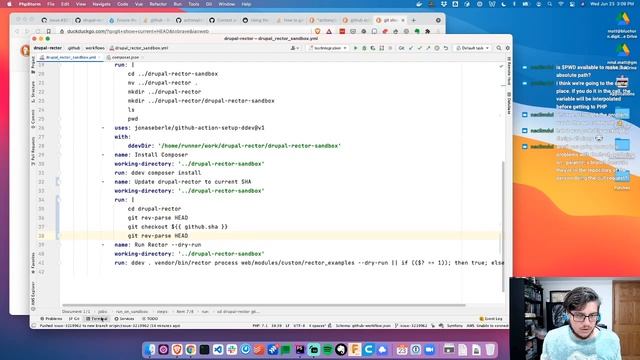Open the Tools menu in menu bar
The image size is (640, 360).
coord(193,4)
